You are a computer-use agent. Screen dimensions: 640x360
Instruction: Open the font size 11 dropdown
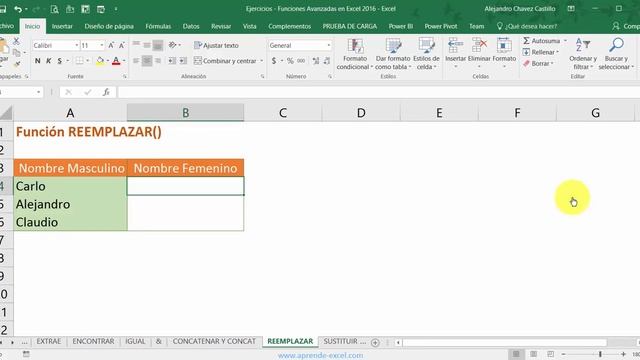pyautogui.click(x=102, y=45)
